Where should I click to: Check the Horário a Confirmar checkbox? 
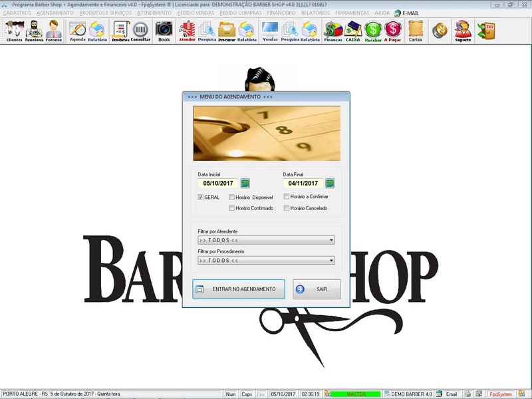click(x=287, y=196)
